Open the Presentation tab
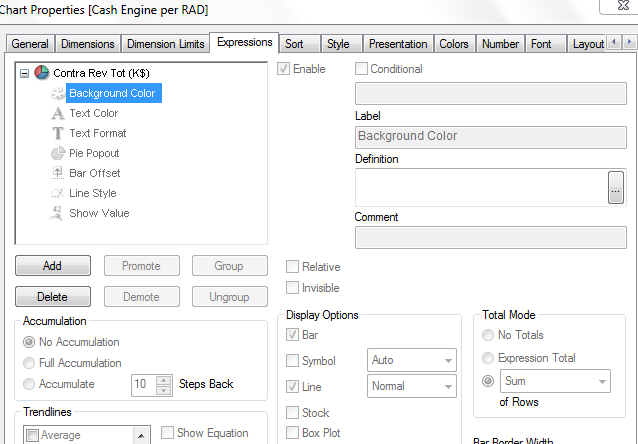638x444 pixels. (x=397, y=44)
